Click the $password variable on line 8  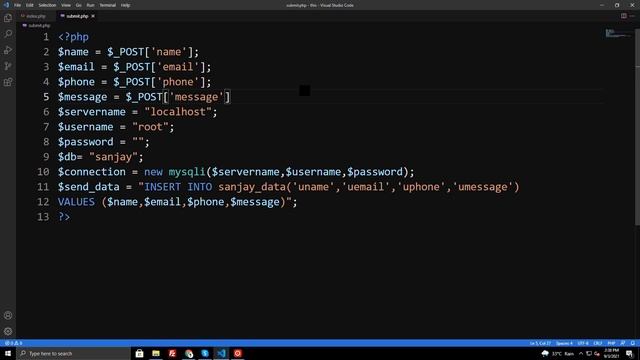click(x=85, y=142)
